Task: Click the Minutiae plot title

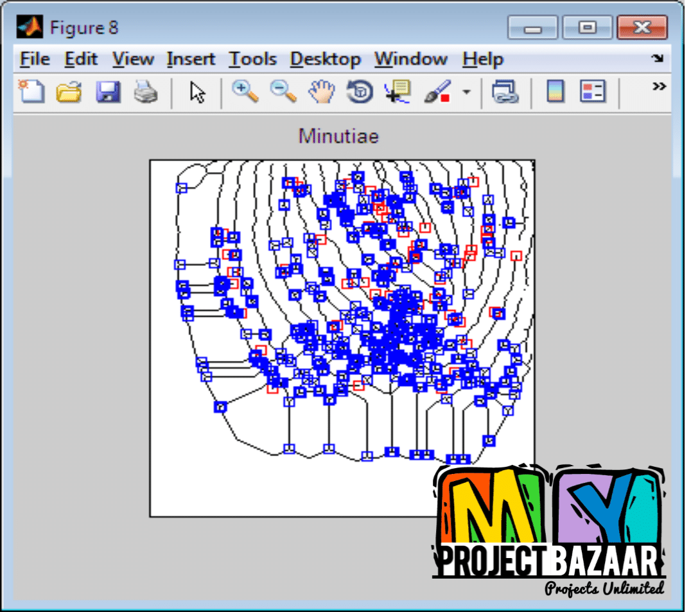Action: [x=338, y=136]
